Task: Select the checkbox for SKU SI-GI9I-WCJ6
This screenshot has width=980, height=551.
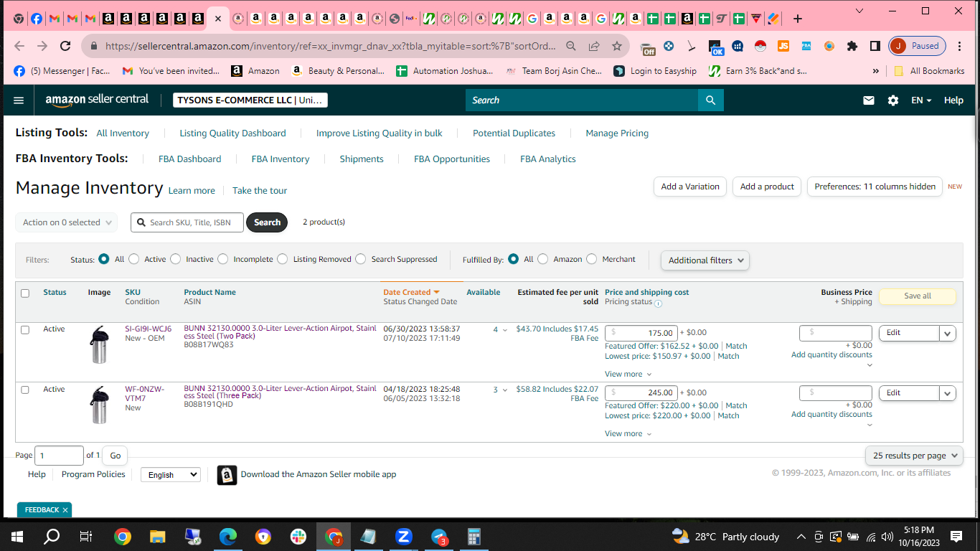Action: point(25,330)
